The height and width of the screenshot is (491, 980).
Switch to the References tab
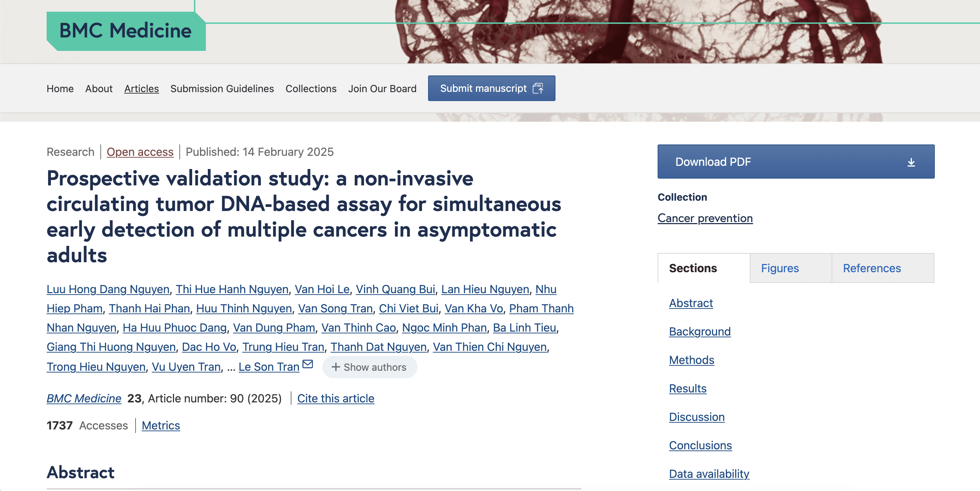click(x=871, y=268)
